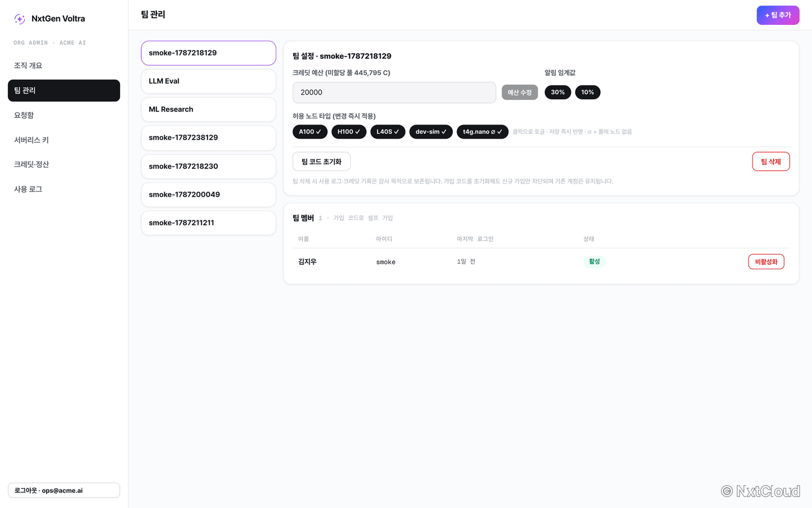The width and height of the screenshot is (812, 508).
Task: Open 조직 개요 in sidebar
Action: (x=64, y=66)
